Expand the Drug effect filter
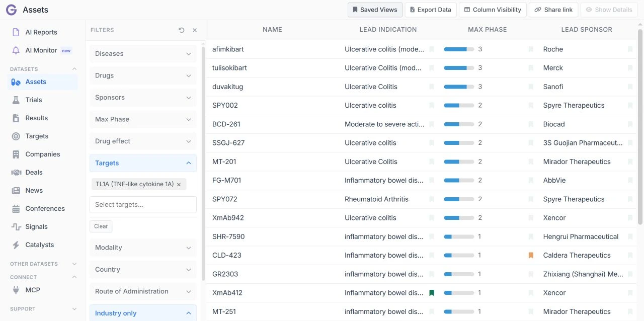644x321 pixels. (x=143, y=141)
